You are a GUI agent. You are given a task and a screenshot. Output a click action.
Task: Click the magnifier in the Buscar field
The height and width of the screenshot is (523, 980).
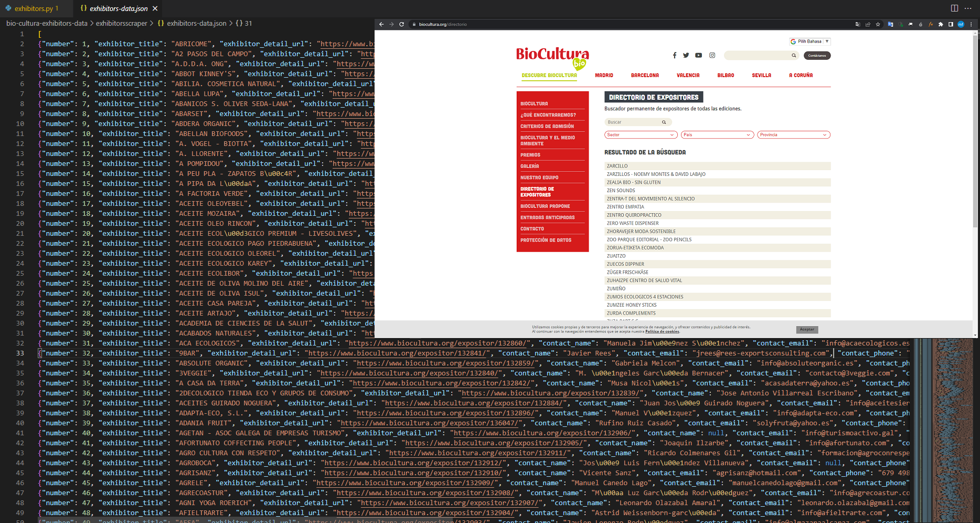click(664, 122)
